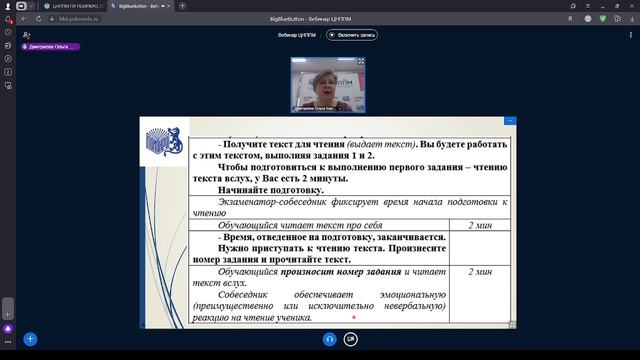Click the Дмитриева Ольга talking indicator
The height and width of the screenshot is (360, 640).
coord(51,47)
